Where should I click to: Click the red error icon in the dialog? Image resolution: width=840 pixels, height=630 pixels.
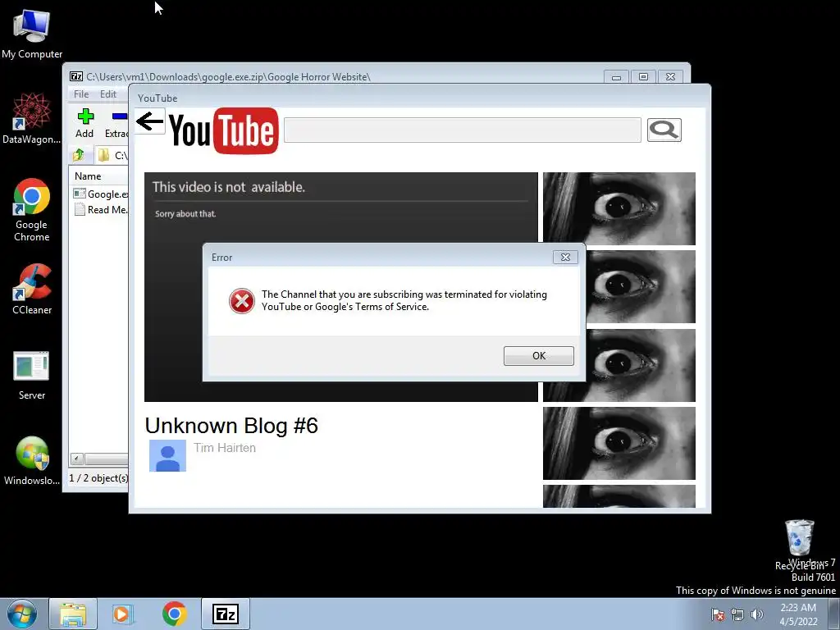(242, 300)
